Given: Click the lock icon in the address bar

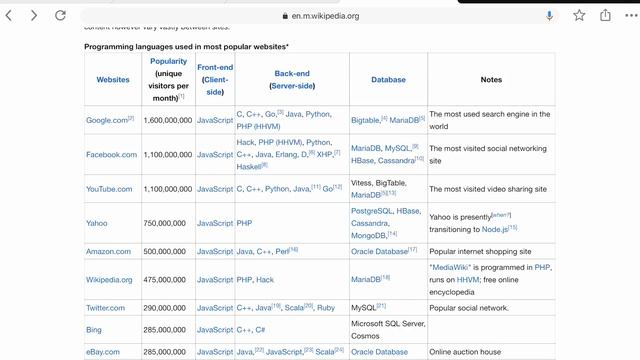Looking at the screenshot, I should (x=285, y=16).
